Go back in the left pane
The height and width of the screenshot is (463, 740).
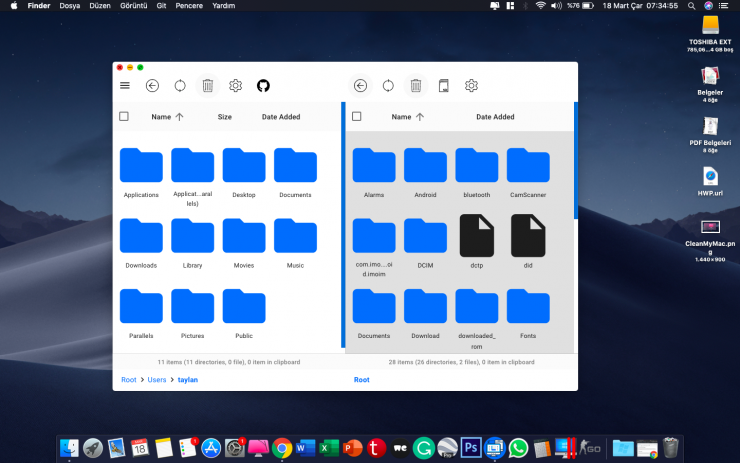pyautogui.click(x=152, y=85)
